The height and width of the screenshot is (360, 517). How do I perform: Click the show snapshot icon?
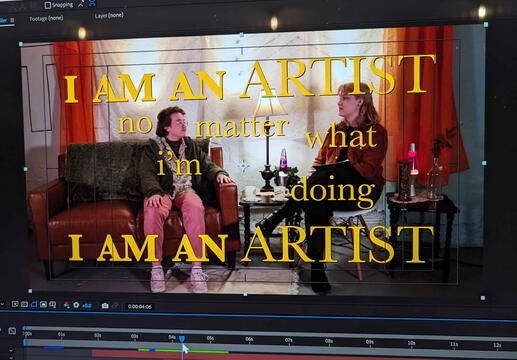(x=115, y=306)
